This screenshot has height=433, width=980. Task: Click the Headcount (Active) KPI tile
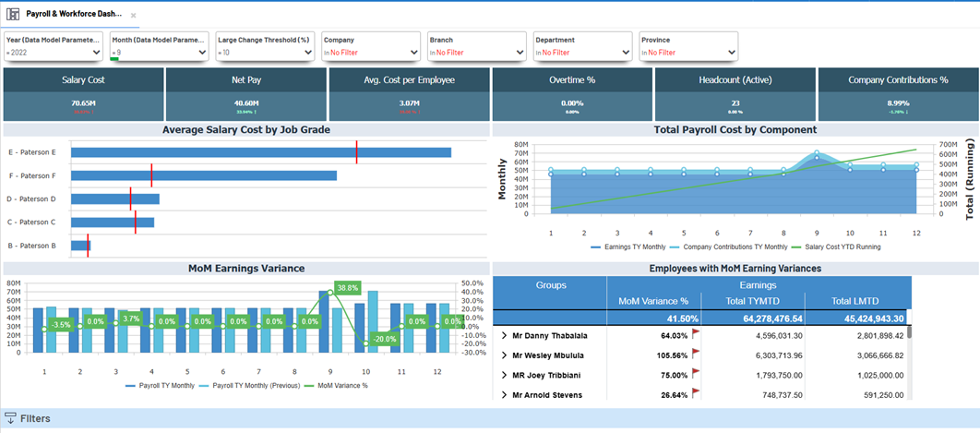[x=735, y=92]
